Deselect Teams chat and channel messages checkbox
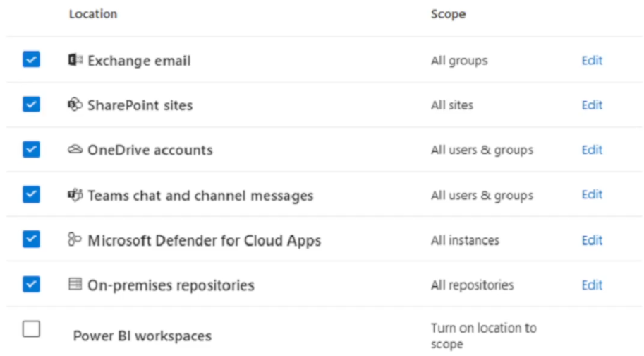The image size is (644, 356). coord(31,194)
